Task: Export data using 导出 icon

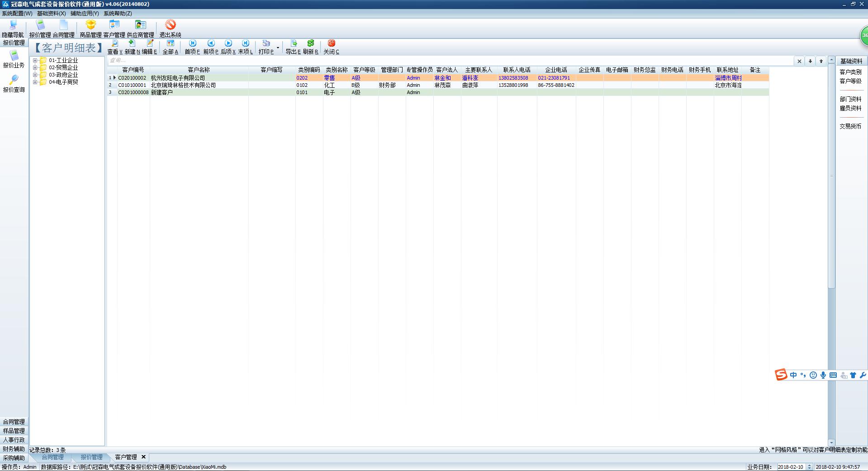Action: tap(293, 44)
